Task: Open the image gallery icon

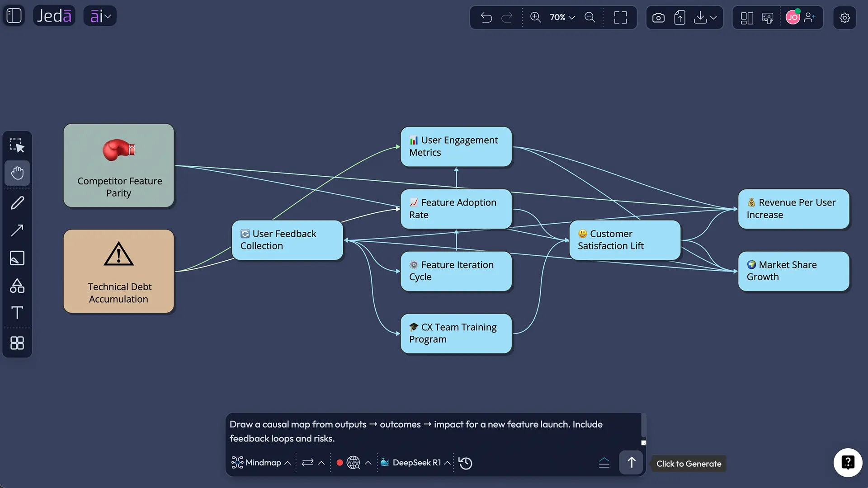Action: [x=768, y=18]
